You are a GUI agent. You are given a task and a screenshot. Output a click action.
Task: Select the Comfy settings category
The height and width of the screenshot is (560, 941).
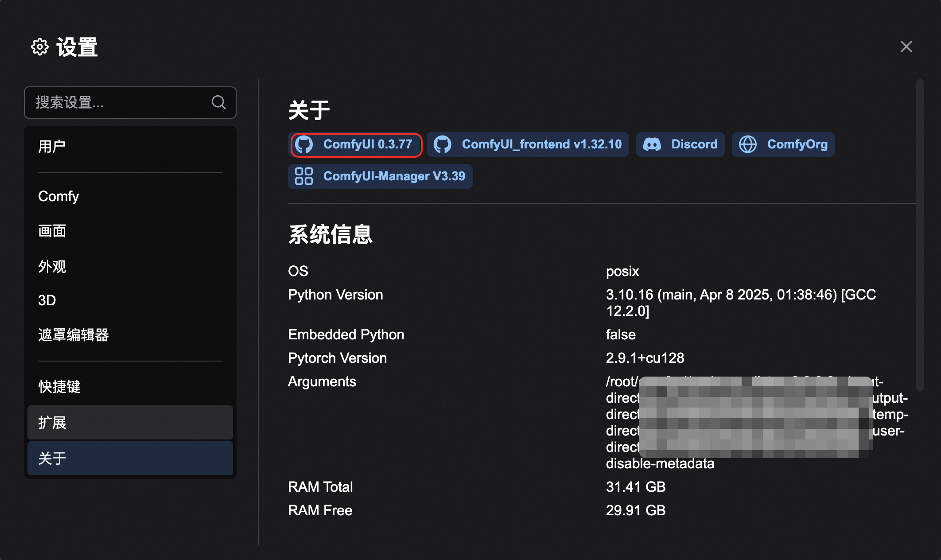coord(58,196)
